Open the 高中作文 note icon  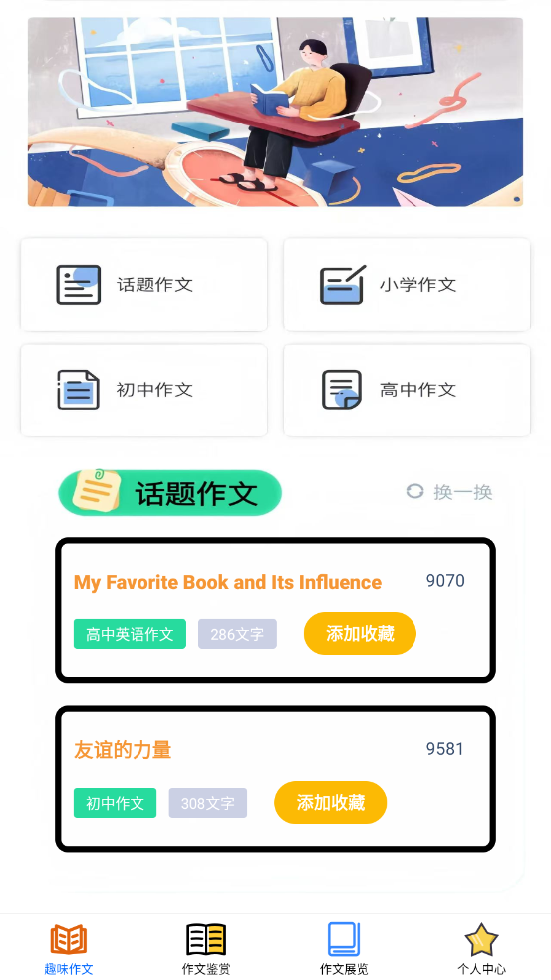click(342, 390)
